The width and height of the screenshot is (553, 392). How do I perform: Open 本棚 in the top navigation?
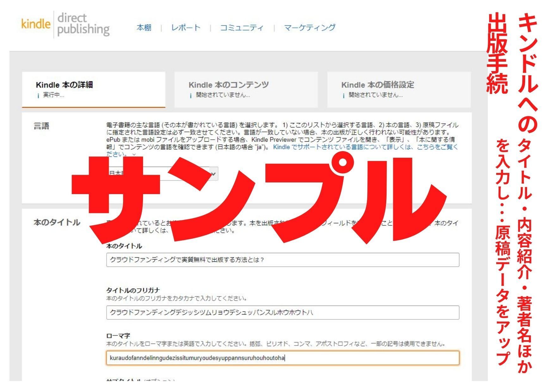[x=144, y=28]
